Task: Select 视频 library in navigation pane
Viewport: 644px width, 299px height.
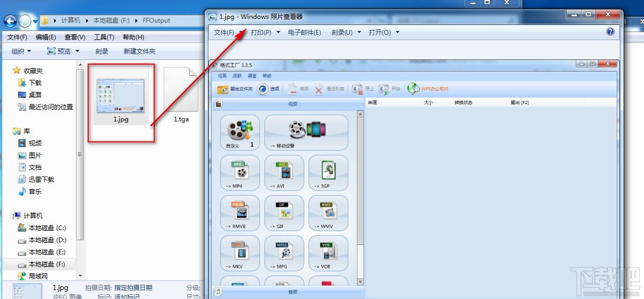Action: (x=29, y=143)
